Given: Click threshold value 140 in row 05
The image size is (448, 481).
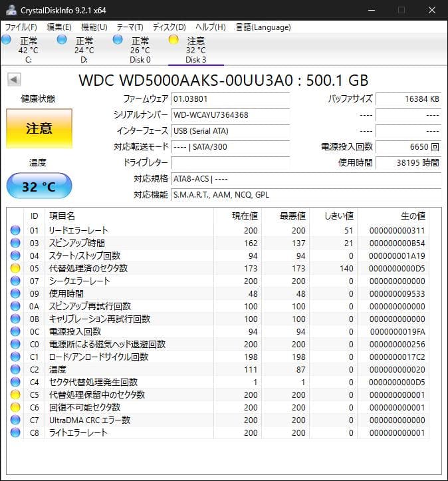Looking at the screenshot, I should click(x=346, y=269).
